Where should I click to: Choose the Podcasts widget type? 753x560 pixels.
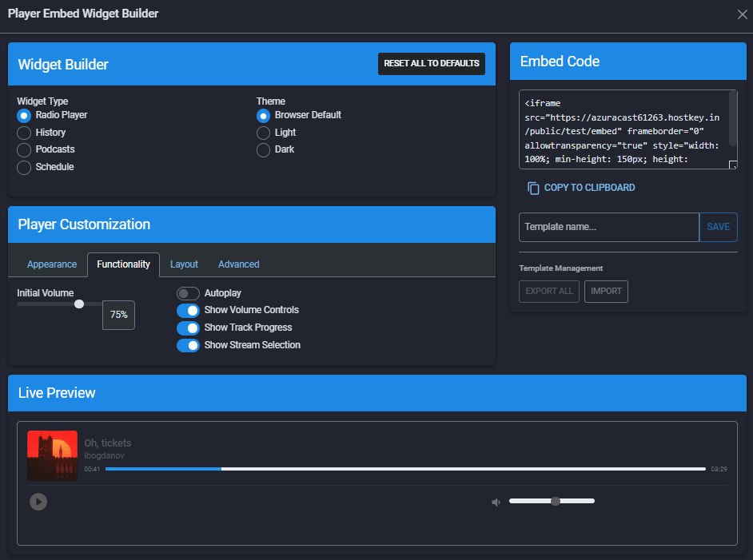(24, 150)
